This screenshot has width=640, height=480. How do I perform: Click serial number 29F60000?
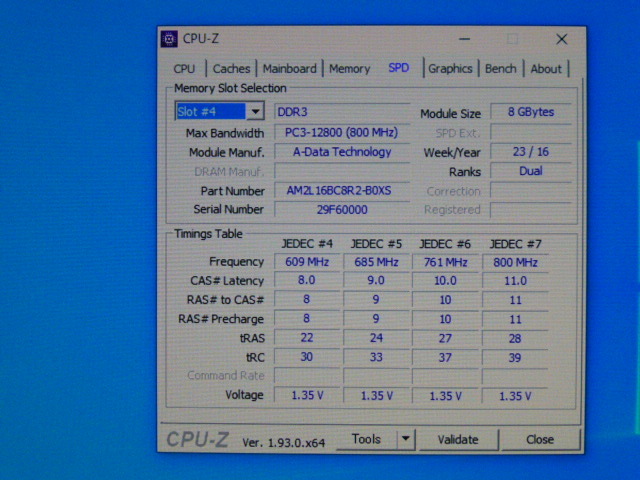[342, 210]
